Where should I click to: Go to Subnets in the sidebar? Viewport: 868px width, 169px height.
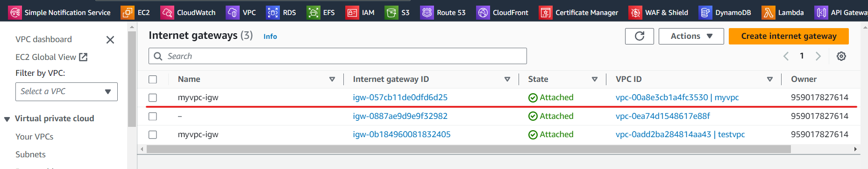(30, 154)
